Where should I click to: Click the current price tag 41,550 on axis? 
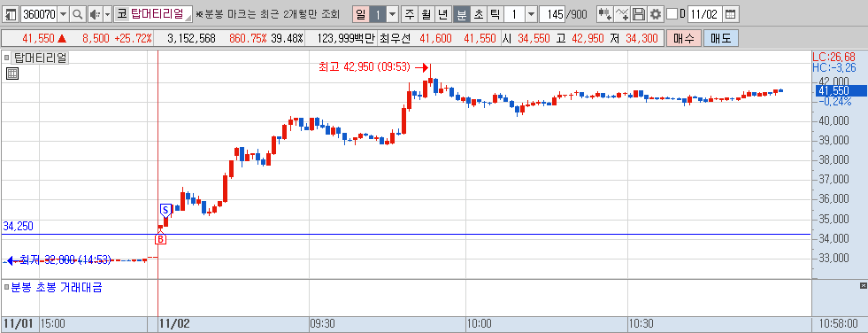click(841, 91)
